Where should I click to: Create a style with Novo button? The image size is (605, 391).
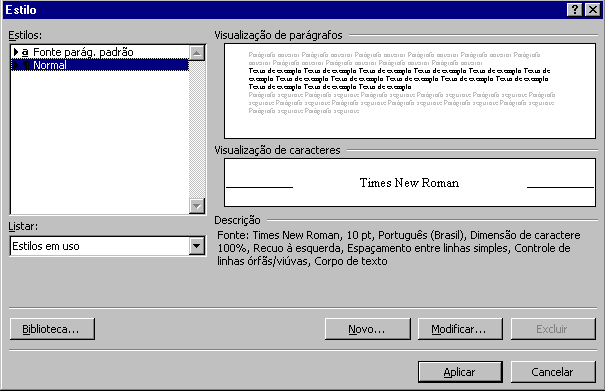tap(368, 329)
